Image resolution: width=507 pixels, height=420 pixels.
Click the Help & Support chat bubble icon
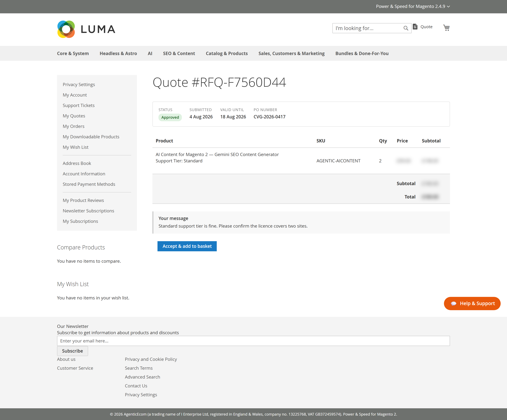(454, 304)
